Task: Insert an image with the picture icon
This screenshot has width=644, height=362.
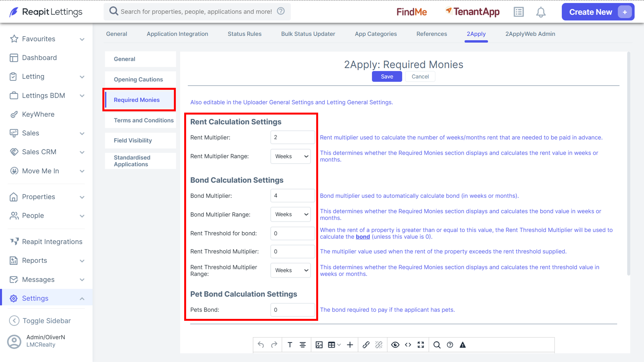Action: click(319, 345)
